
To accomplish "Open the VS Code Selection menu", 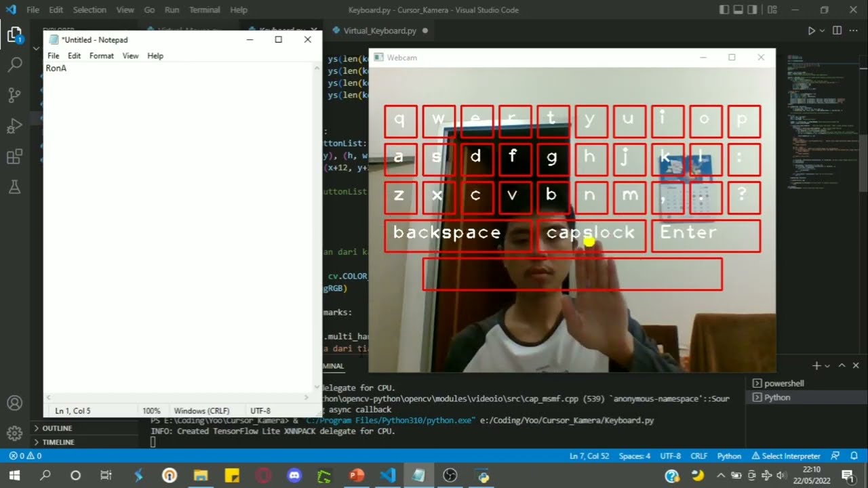I will tap(90, 10).
